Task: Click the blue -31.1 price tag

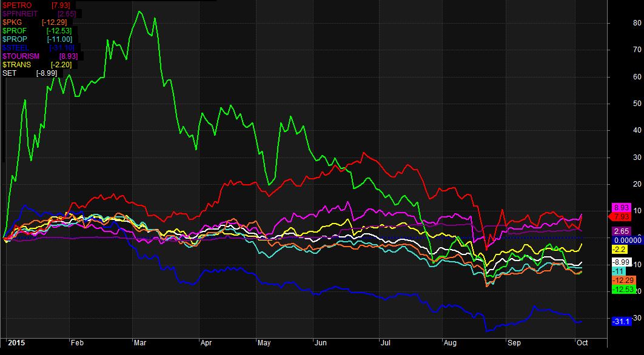Action: [622, 321]
